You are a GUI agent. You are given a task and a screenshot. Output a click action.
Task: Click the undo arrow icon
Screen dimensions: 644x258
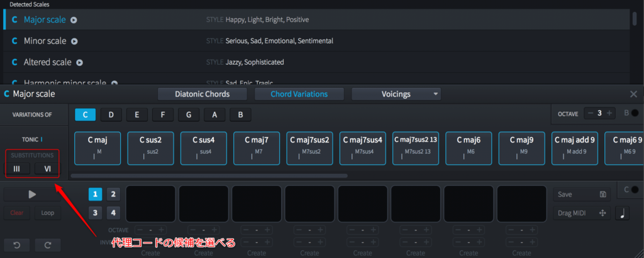click(x=16, y=244)
